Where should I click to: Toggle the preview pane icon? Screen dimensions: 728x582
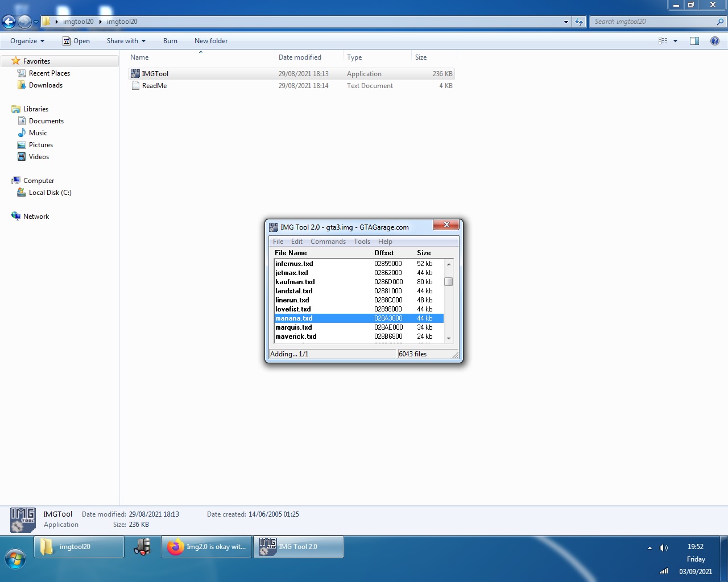(x=694, y=41)
